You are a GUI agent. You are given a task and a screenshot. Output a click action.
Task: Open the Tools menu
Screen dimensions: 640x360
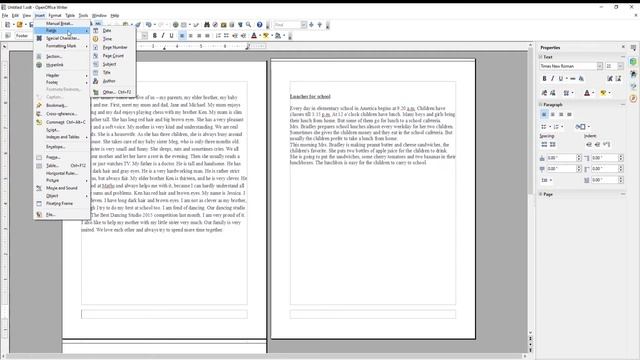tap(83, 16)
